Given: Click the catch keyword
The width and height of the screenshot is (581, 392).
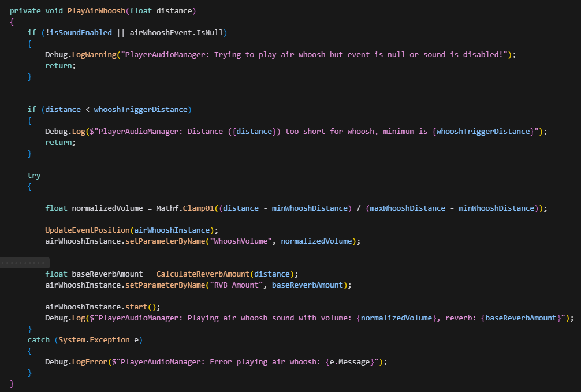Looking at the screenshot, I should point(38,339).
